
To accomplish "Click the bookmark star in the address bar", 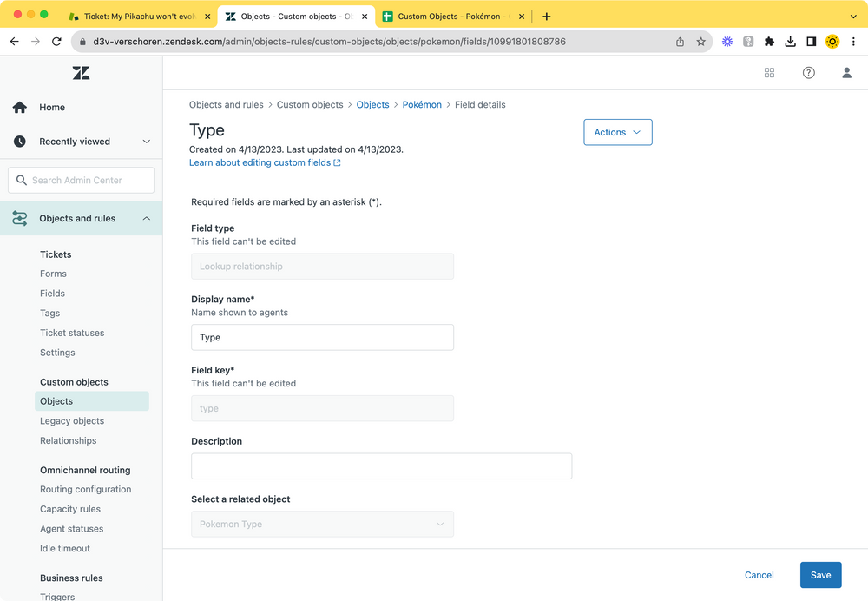I will click(x=700, y=41).
